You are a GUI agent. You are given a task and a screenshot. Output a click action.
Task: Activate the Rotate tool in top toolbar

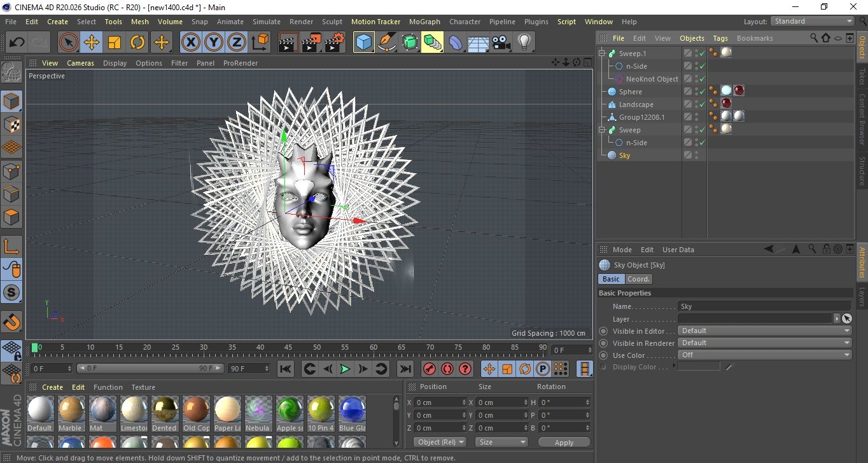[137, 43]
